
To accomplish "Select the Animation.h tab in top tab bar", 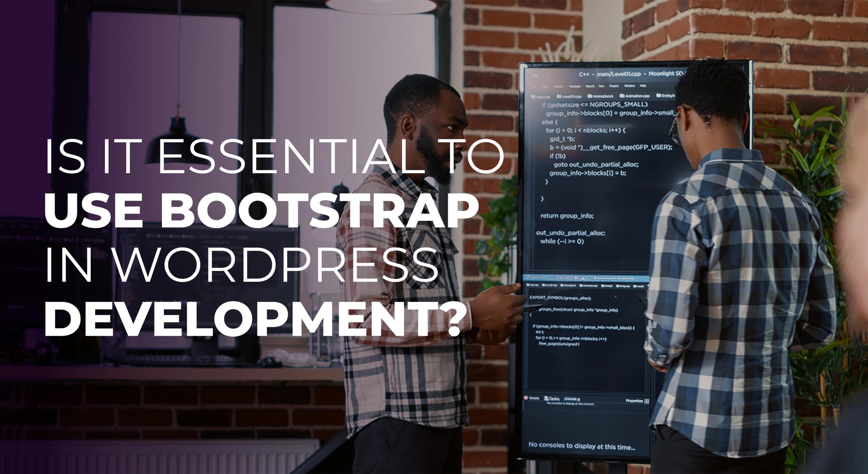I will click(600, 96).
